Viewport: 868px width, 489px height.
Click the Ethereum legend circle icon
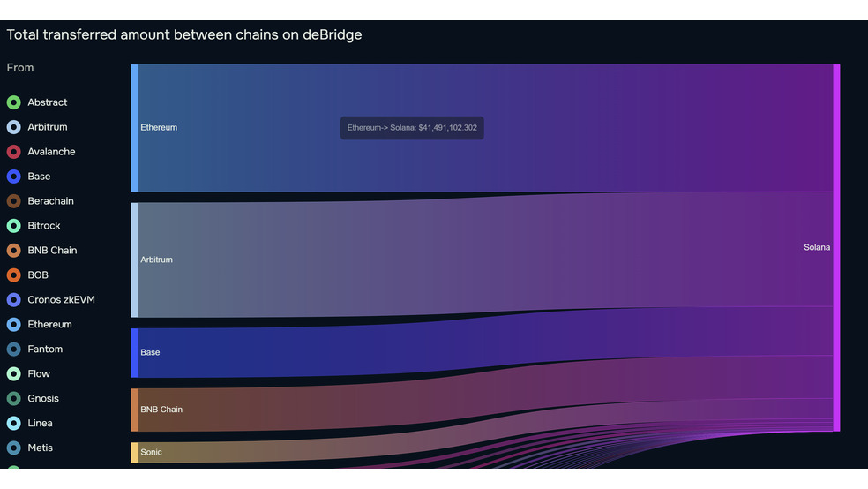(14, 325)
